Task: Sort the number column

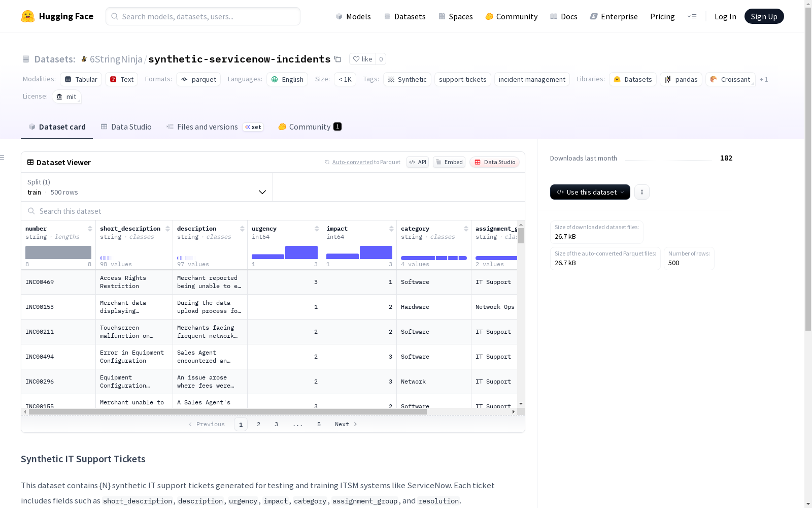Action: 90,229
